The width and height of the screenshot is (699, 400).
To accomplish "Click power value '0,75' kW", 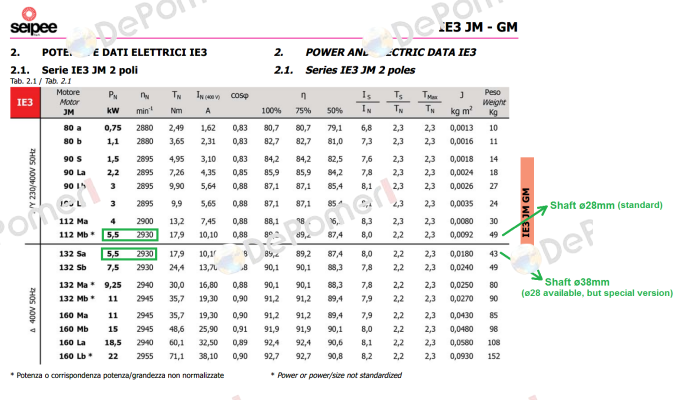I will 113,128.
